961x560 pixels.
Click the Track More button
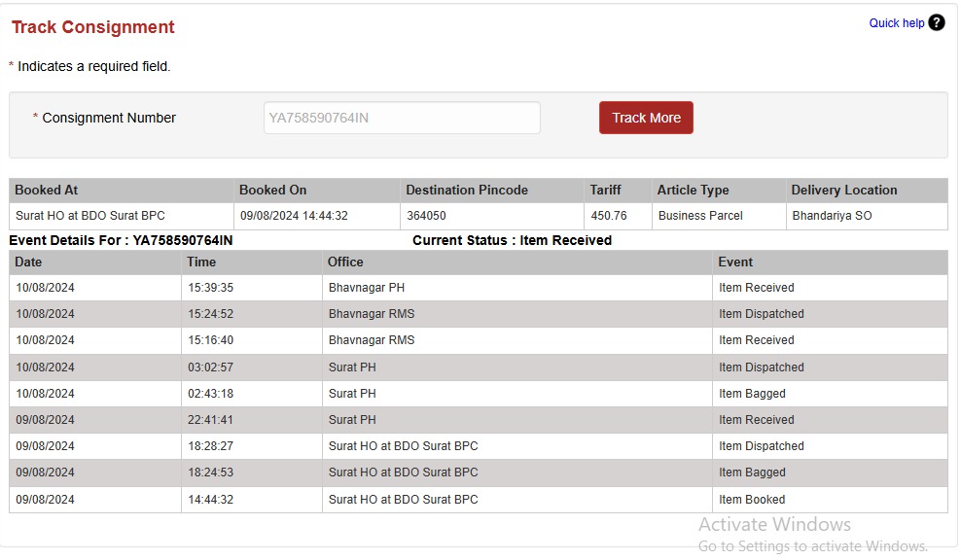coord(646,118)
